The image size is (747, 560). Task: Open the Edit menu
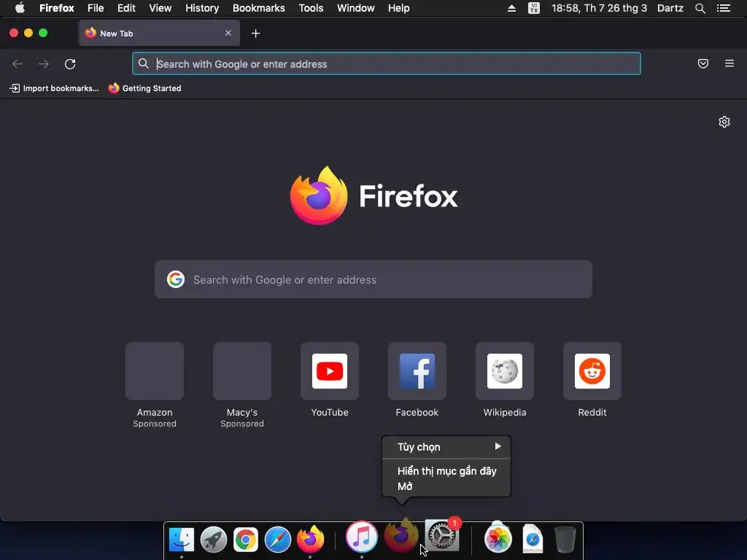click(126, 8)
